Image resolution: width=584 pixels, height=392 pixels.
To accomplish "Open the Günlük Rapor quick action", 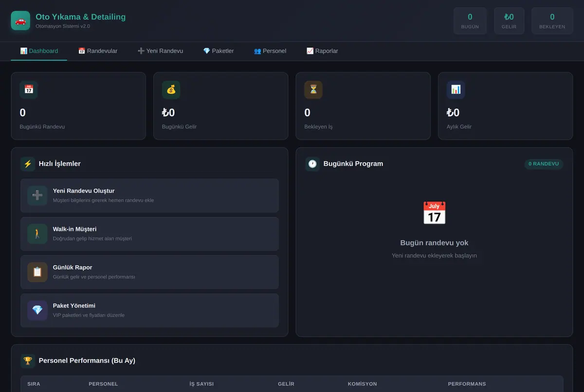I will click(x=149, y=272).
